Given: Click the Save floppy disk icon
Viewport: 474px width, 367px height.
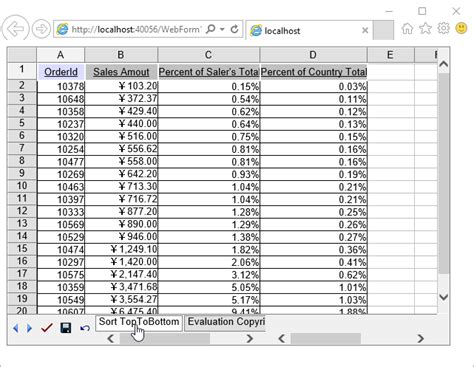Looking at the screenshot, I should (x=66, y=328).
